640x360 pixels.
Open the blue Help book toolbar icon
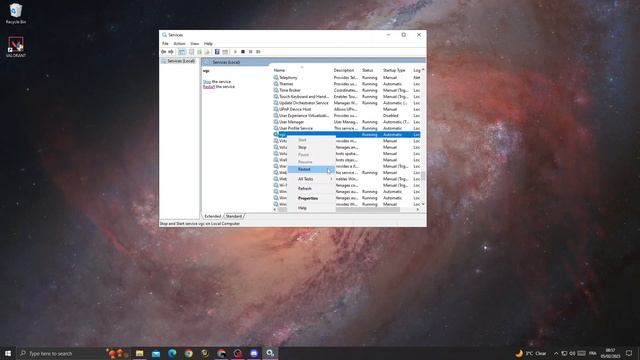[x=217, y=52]
